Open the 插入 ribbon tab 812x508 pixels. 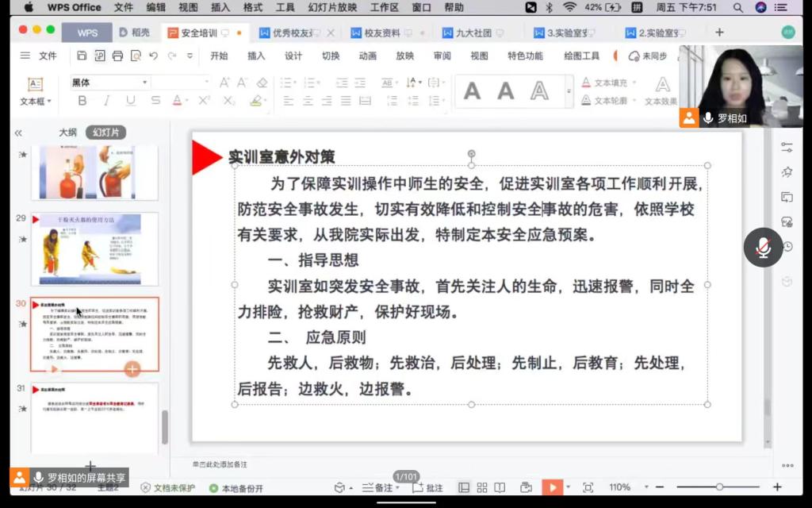click(256, 56)
